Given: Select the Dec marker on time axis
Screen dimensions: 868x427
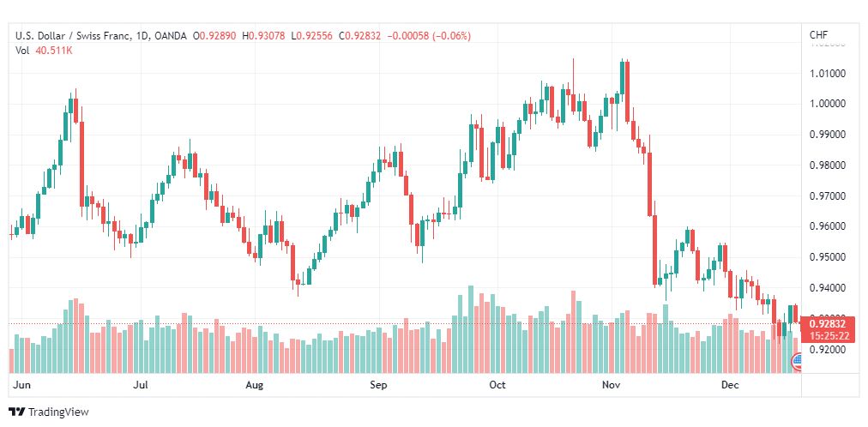Looking at the screenshot, I should pyautogui.click(x=730, y=385).
